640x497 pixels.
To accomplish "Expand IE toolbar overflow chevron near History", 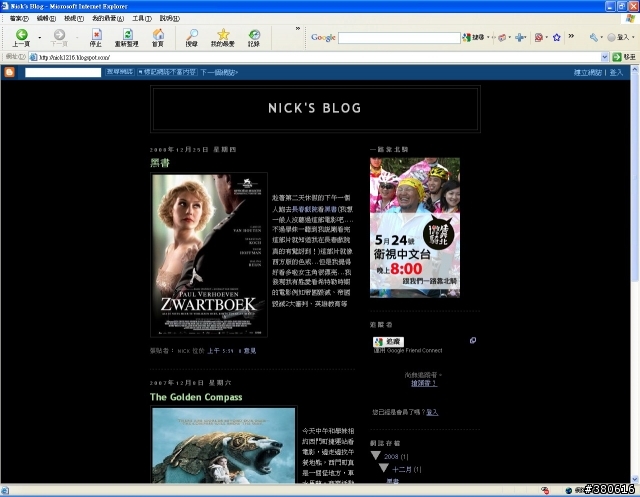I will 298,29.
